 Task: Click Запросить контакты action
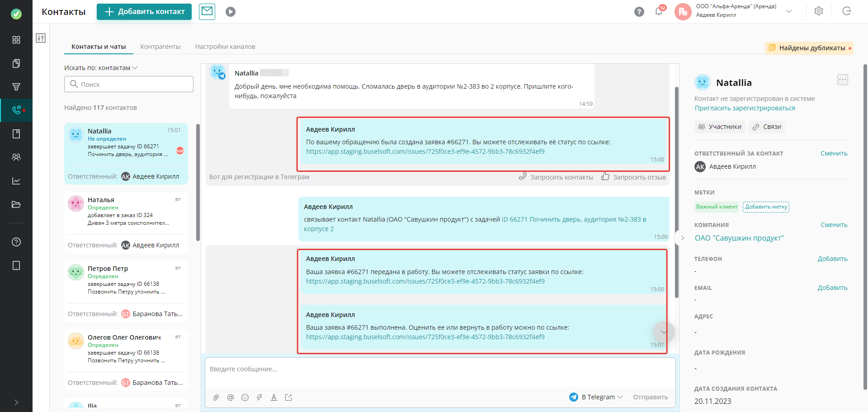tap(556, 177)
